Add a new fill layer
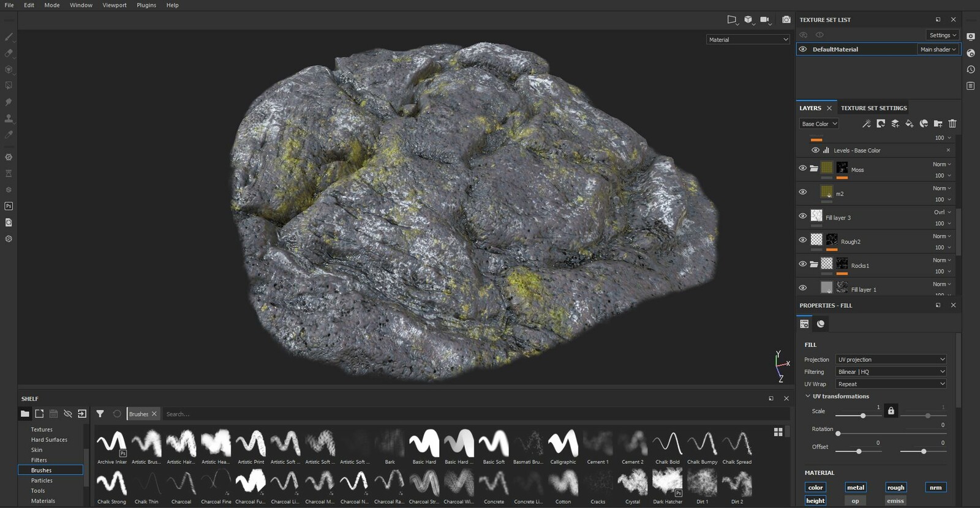Image resolution: width=980 pixels, height=508 pixels. pyautogui.click(x=910, y=124)
